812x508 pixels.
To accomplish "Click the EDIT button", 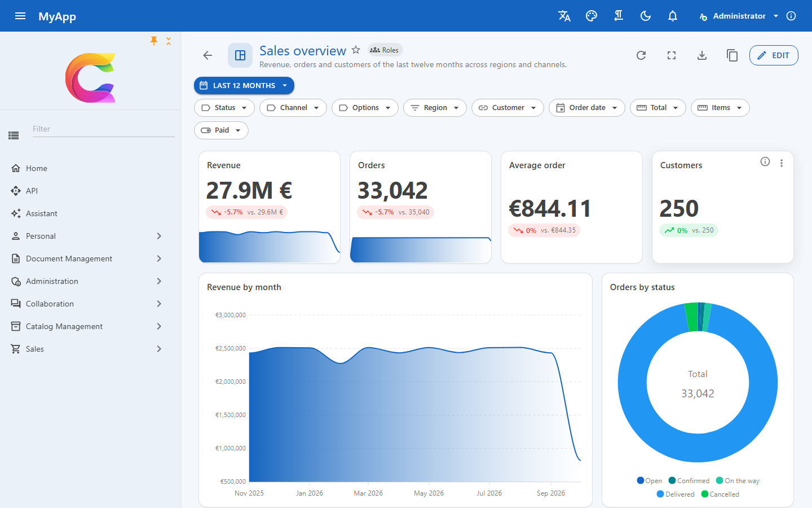I will tap(774, 55).
